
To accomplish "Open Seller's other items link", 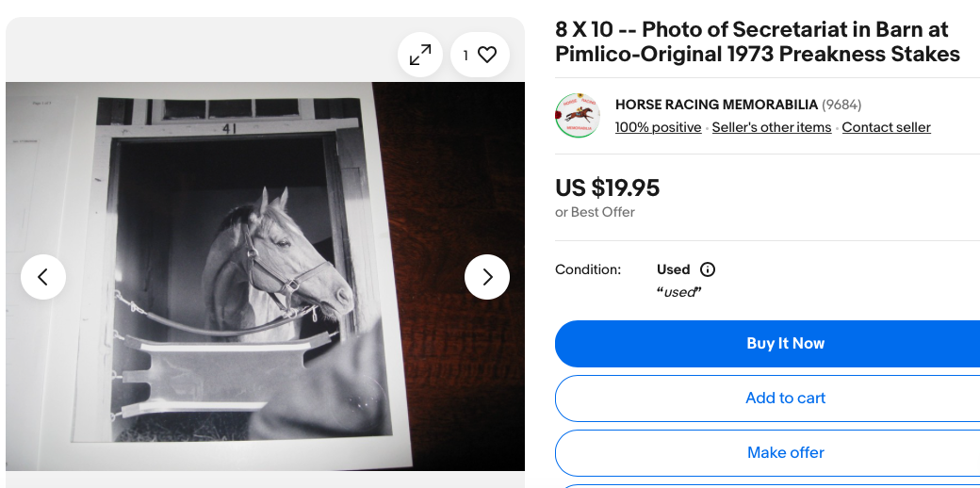I will point(771,127).
